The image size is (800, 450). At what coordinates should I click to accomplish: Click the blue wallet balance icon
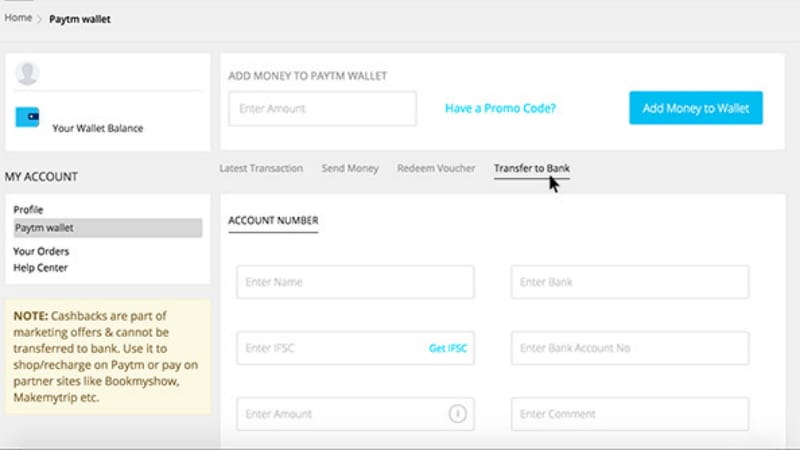coord(27,117)
